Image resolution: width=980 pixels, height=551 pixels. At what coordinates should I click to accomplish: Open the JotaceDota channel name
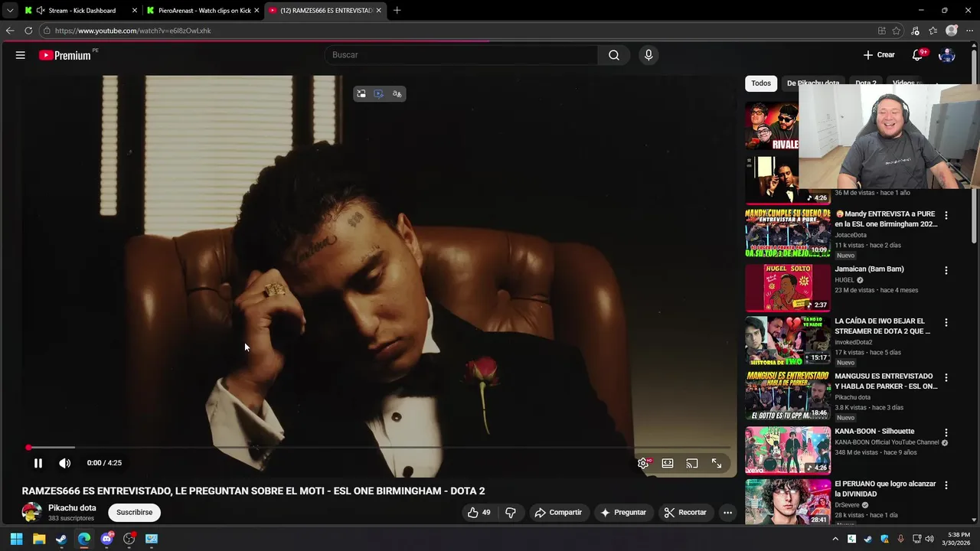(x=851, y=235)
